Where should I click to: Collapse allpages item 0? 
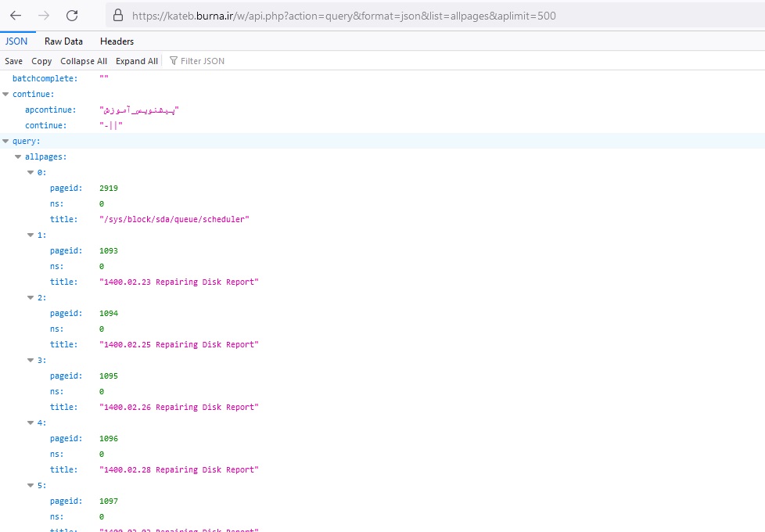(x=31, y=172)
